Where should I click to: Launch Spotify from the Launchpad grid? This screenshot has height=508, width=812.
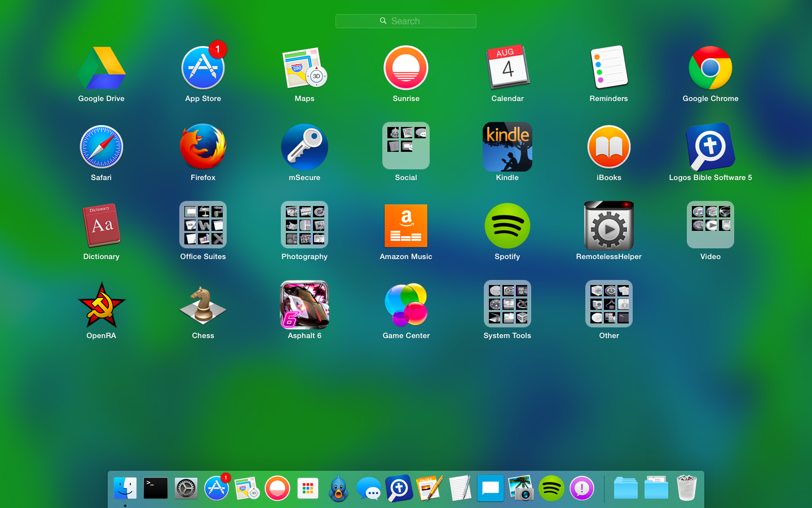[x=507, y=226]
